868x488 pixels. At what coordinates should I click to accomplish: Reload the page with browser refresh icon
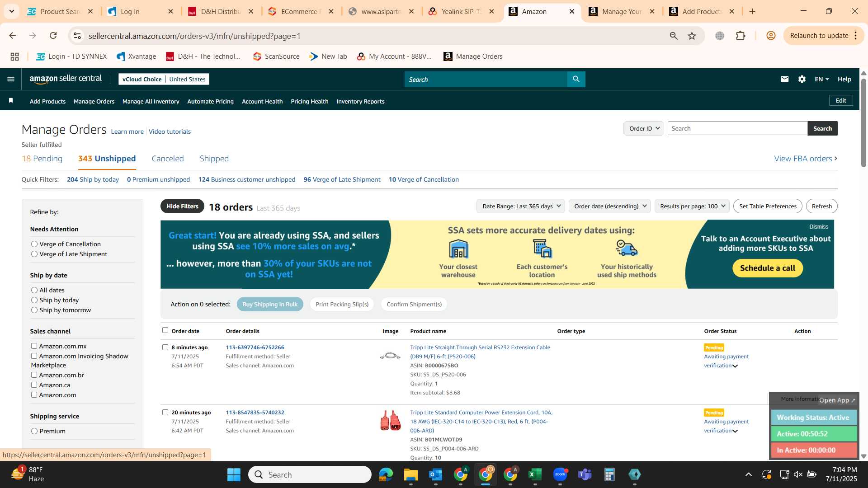tap(53, 36)
